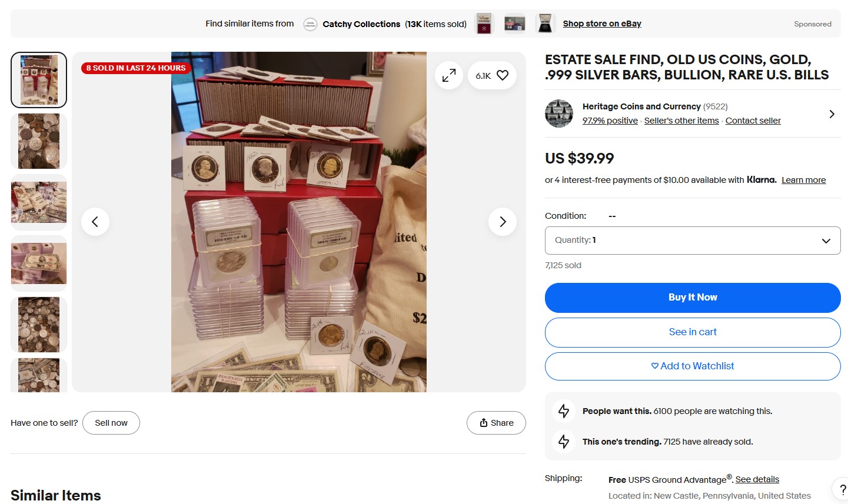Add item to Watchlist
Viewport: 848px width, 504px height.
693,366
